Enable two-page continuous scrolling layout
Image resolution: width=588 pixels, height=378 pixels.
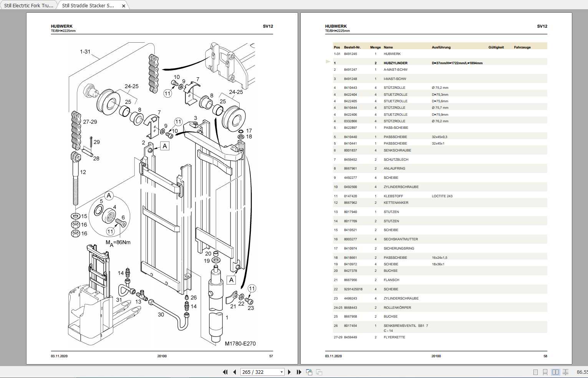pos(566,372)
